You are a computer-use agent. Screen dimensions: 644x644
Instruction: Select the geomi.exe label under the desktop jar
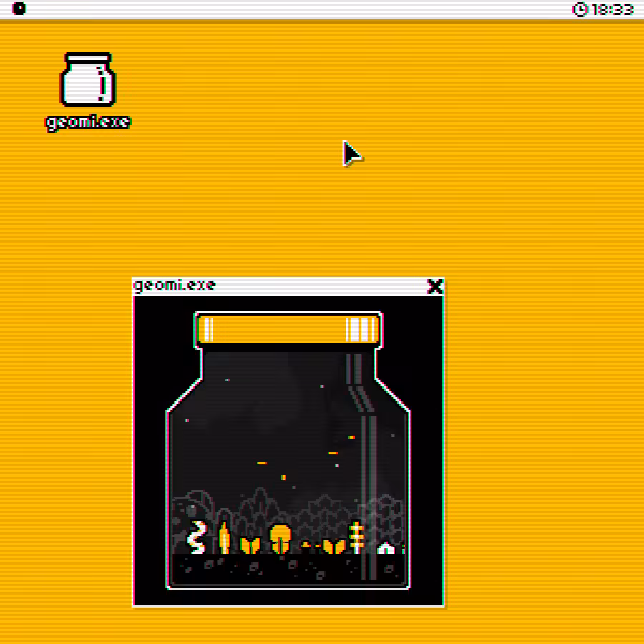tap(88, 123)
